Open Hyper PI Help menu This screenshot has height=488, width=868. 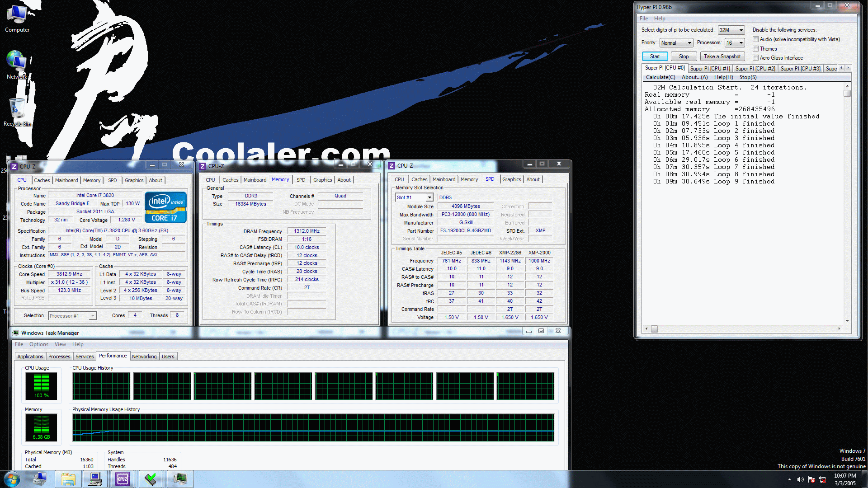660,19
